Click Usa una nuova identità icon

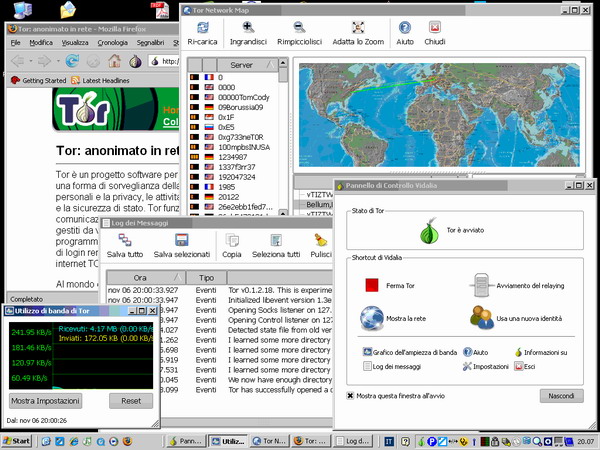click(x=482, y=317)
